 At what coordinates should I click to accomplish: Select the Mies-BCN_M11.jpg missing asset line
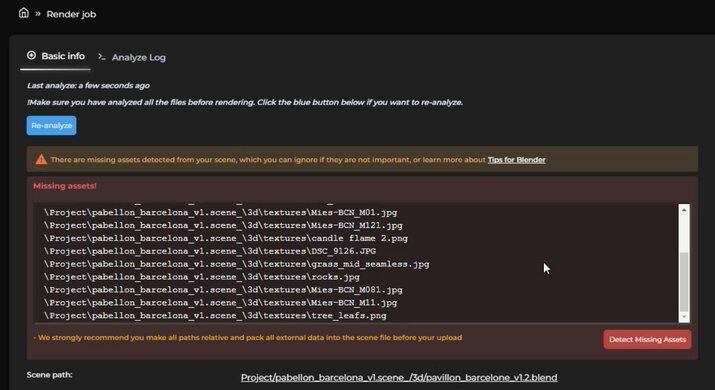(x=221, y=302)
